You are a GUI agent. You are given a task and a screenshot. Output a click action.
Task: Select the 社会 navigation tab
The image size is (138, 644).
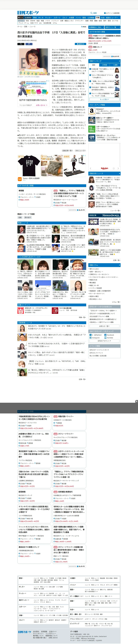[103, 18]
